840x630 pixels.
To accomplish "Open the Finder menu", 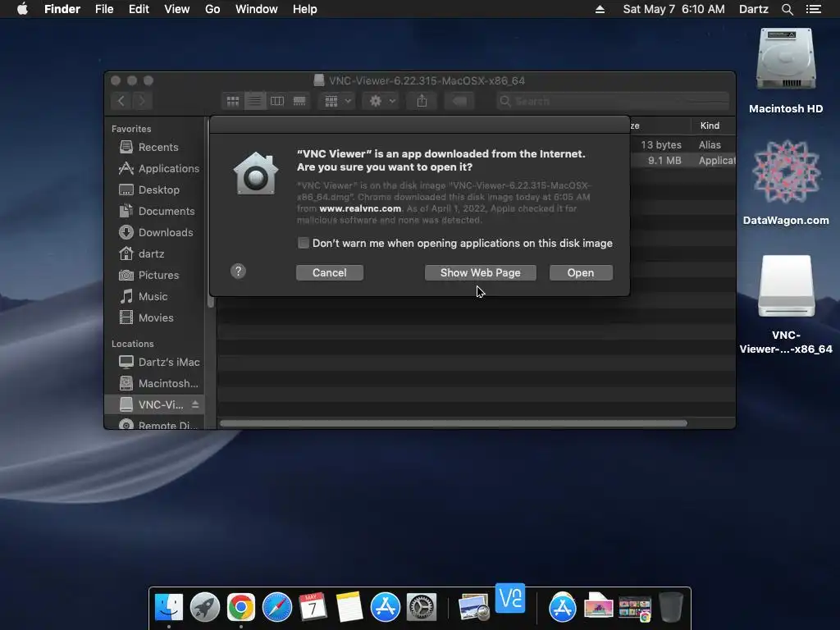I will point(62,9).
